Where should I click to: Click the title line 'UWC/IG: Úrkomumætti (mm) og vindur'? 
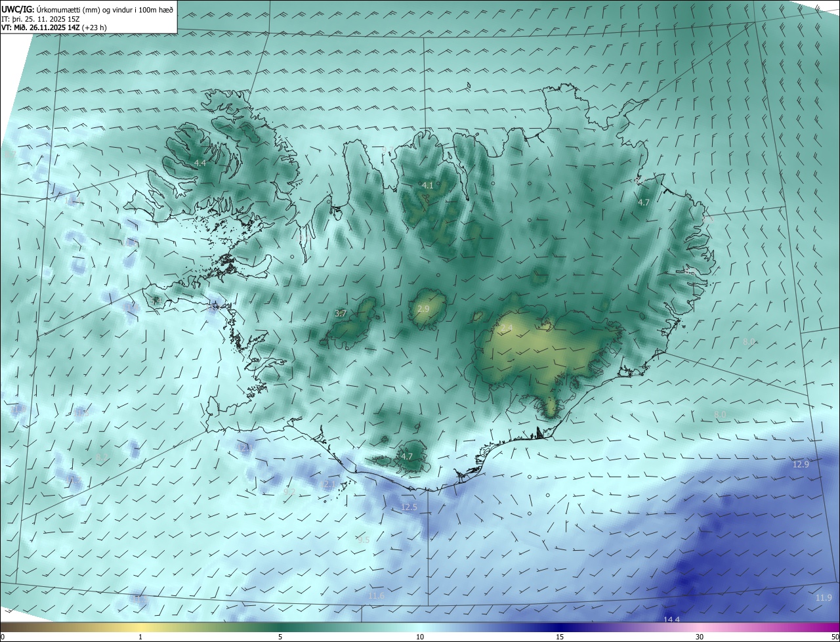(x=87, y=9)
